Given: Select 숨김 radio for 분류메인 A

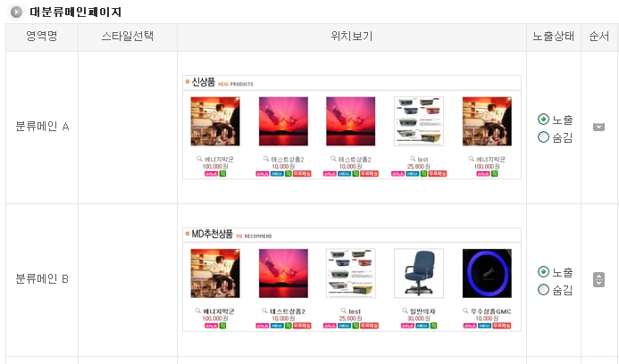Looking at the screenshot, I should (x=543, y=136).
